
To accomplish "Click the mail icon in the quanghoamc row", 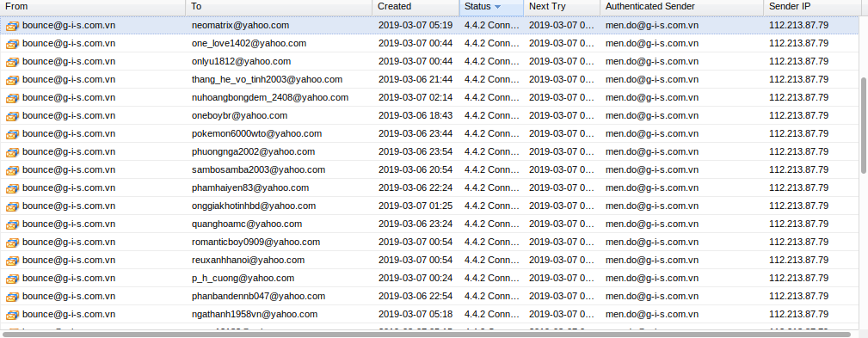I will pyautogui.click(x=12, y=224).
